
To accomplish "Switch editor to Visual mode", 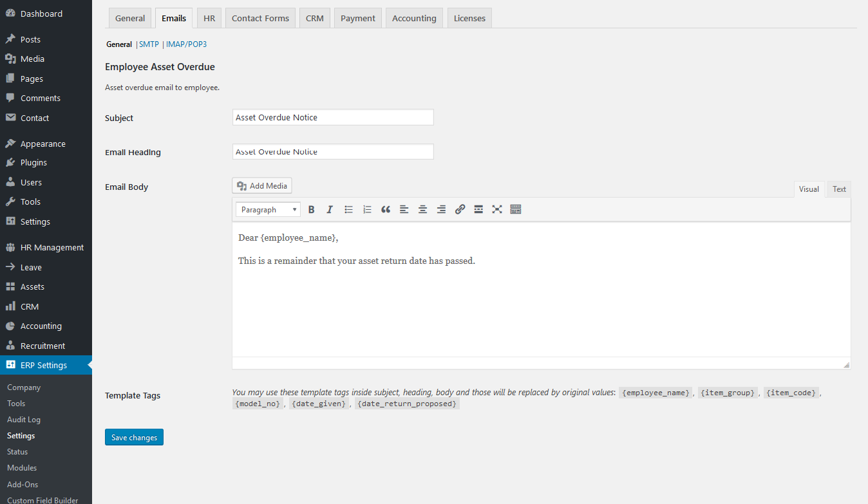I will pos(809,189).
